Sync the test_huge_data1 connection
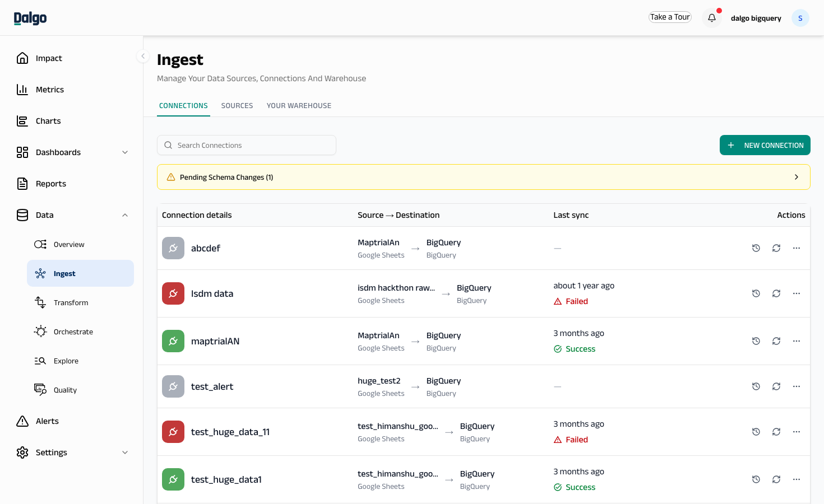This screenshot has height=504, width=824. point(776,479)
